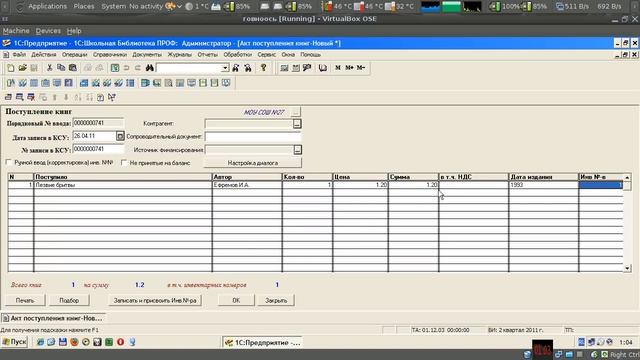Click the Порядковый № ввода field
This screenshot has height=360, width=640.
98,123
